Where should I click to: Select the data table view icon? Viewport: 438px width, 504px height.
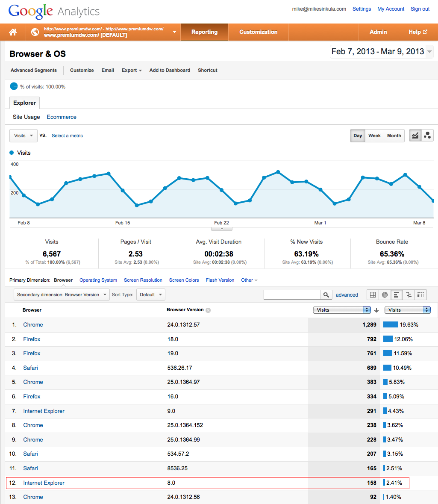coord(373,295)
